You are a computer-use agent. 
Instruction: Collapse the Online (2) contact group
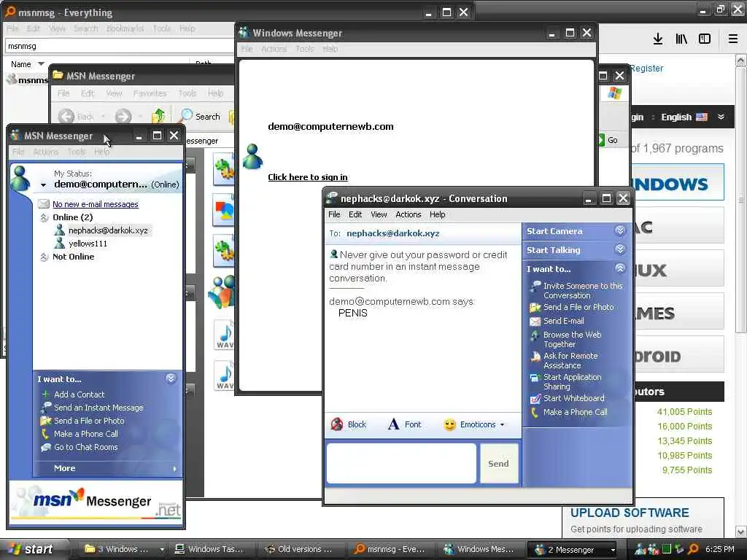point(44,217)
